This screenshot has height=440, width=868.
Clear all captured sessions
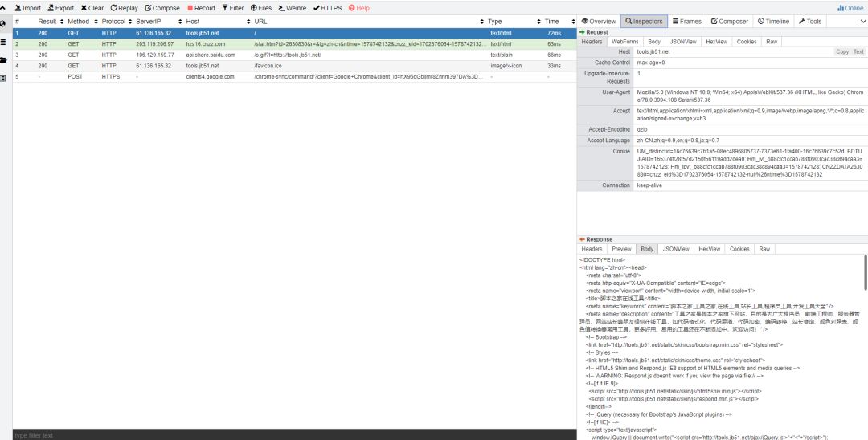(x=92, y=8)
